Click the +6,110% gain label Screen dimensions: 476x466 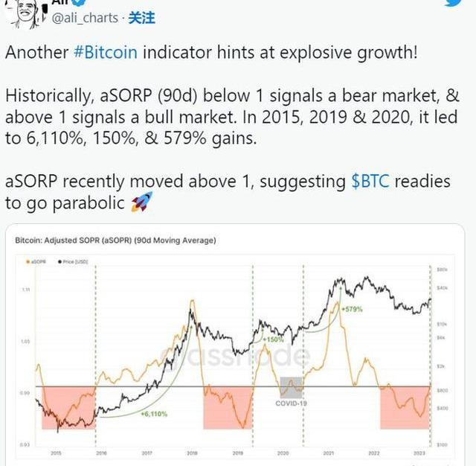[153, 413]
